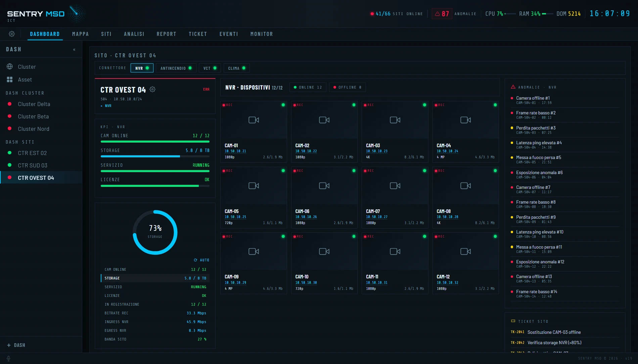638x364 pixels.
Task: Open CAM-11 camera feed icon
Action: [x=395, y=251]
